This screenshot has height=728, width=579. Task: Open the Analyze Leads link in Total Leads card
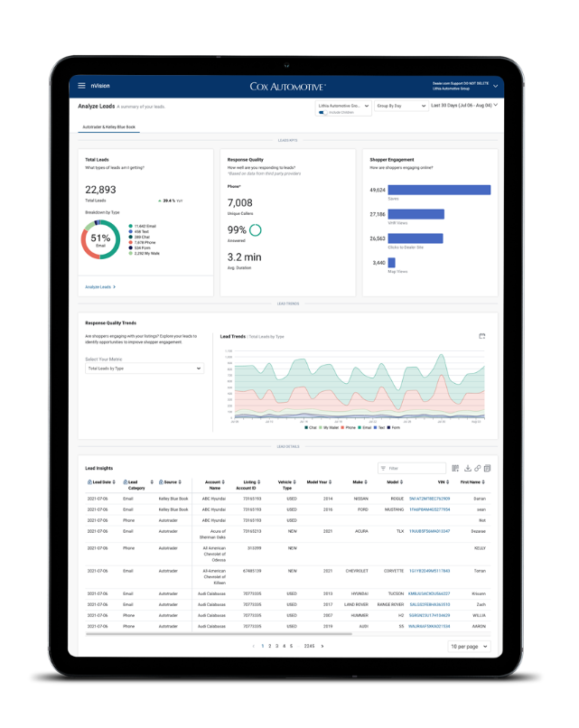point(100,287)
